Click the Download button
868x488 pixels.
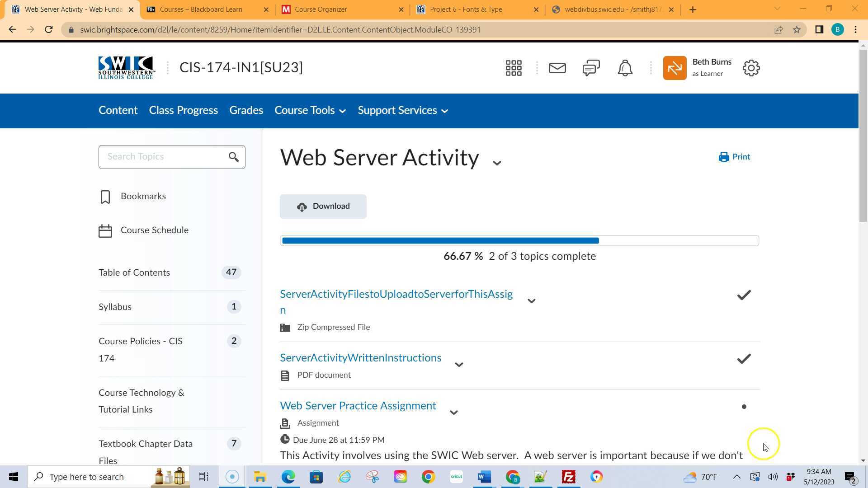(323, 206)
